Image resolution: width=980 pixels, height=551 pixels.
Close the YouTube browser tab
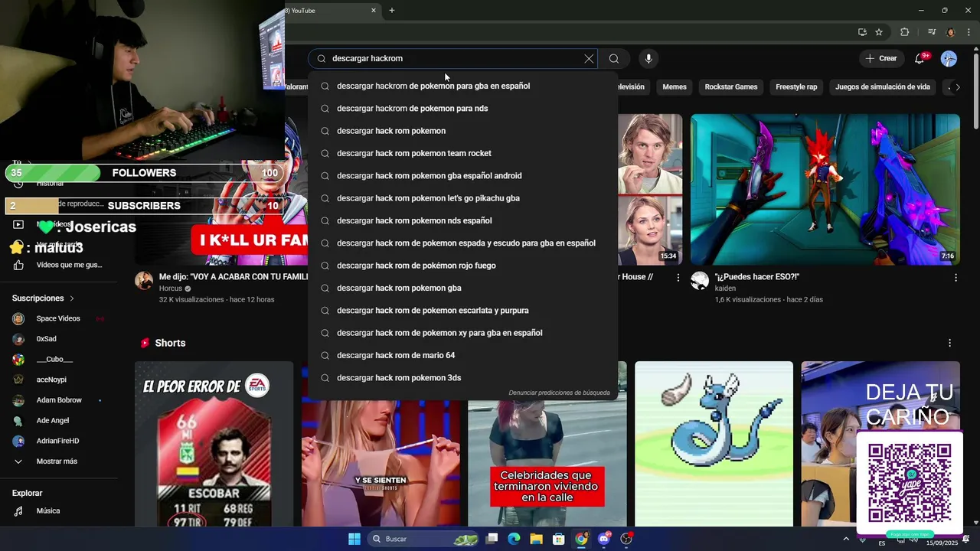click(374, 11)
